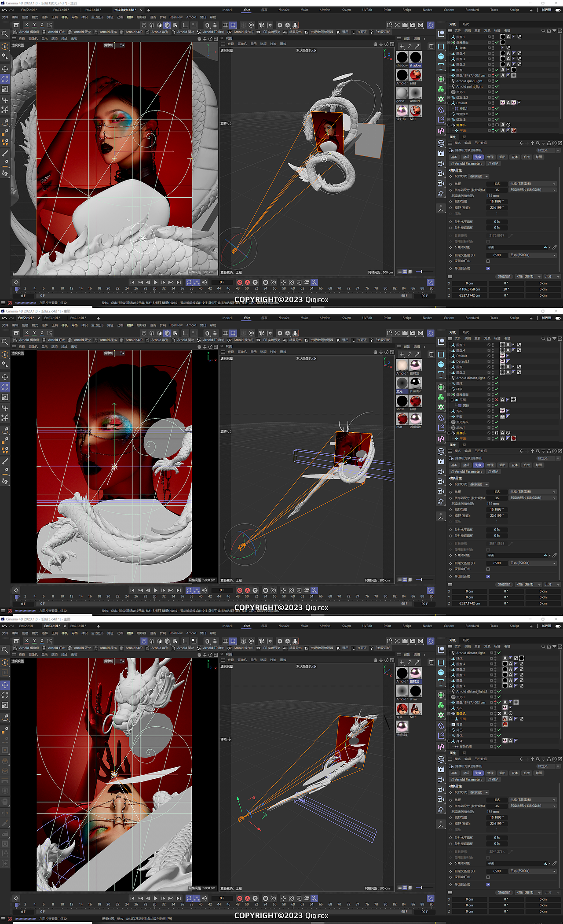Open 电视 (135毫米) focal preset dropdown, top window
This screenshot has height=924, width=563.
click(533, 184)
